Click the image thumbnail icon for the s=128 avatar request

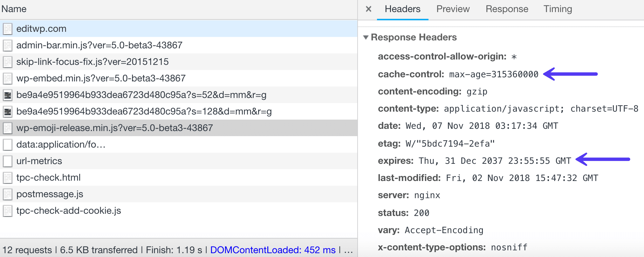point(8,112)
